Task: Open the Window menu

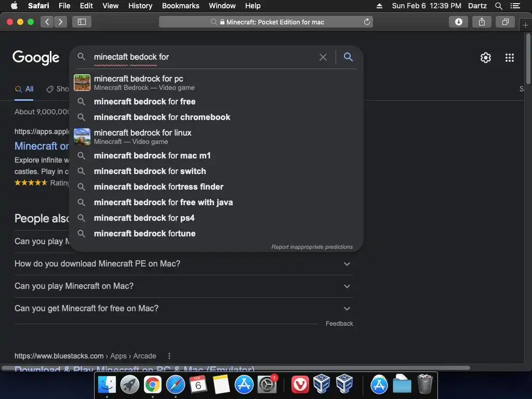Action: (222, 6)
